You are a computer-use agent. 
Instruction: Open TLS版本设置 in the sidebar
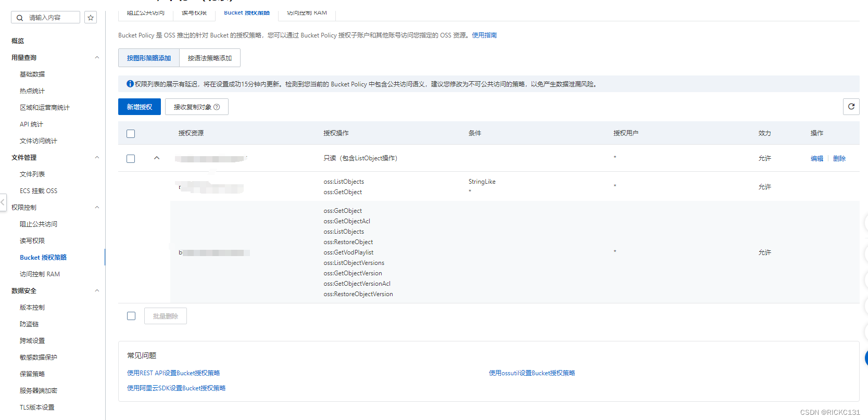click(37, 407)
